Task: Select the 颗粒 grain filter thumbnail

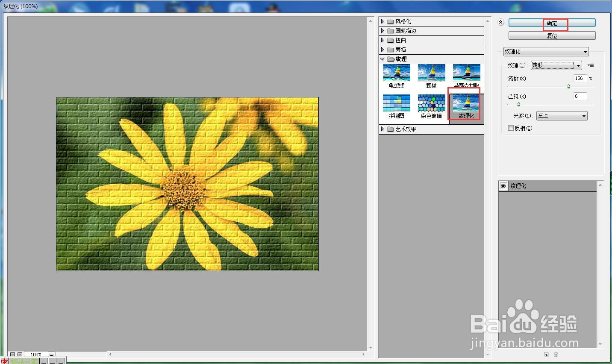Action: pyautogui.click(x=432, y=76)
